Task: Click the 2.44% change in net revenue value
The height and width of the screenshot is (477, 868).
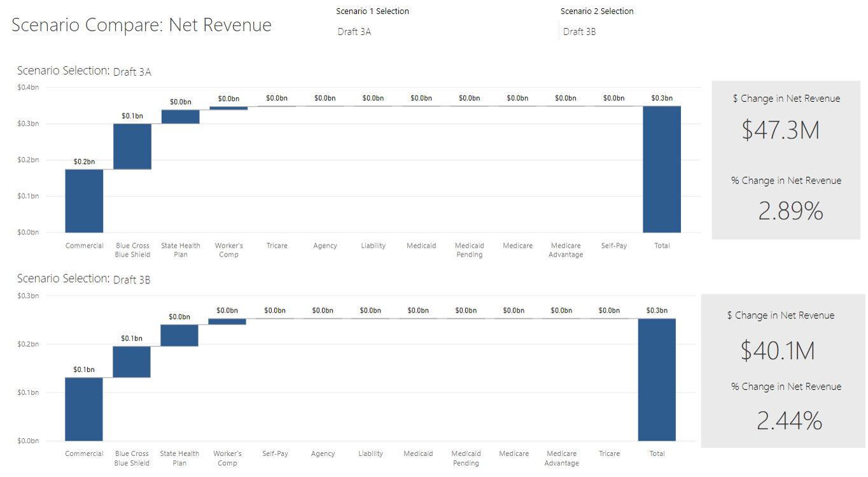Action: tap(789, 420)
